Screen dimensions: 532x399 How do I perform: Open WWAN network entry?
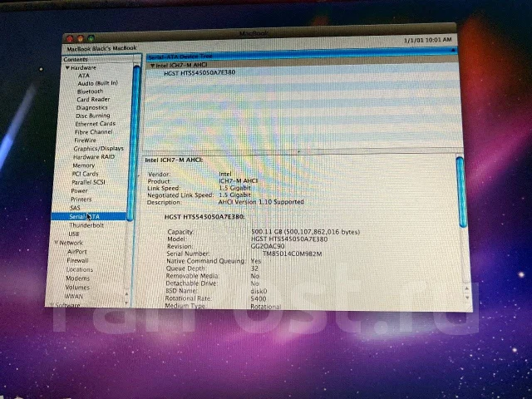coord(73,296)
